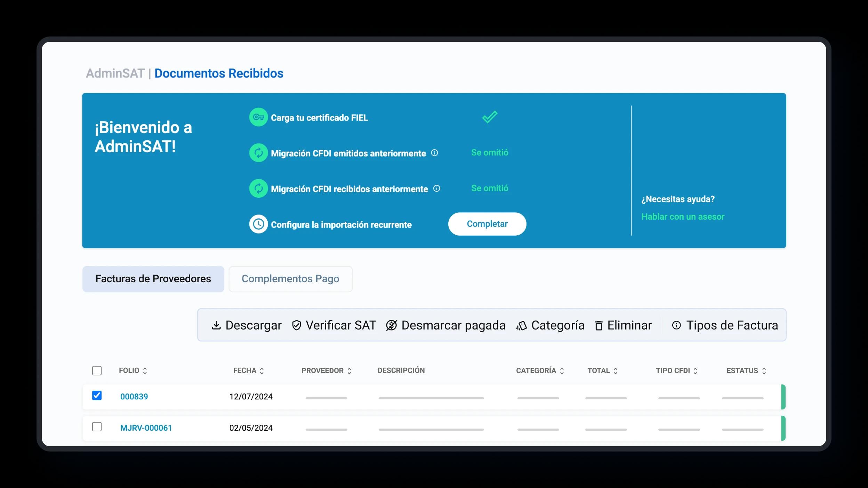Screen dimensions: 868x488
Task: Sort by ESTATUS column arrows
Action: (x=764, y=371)
